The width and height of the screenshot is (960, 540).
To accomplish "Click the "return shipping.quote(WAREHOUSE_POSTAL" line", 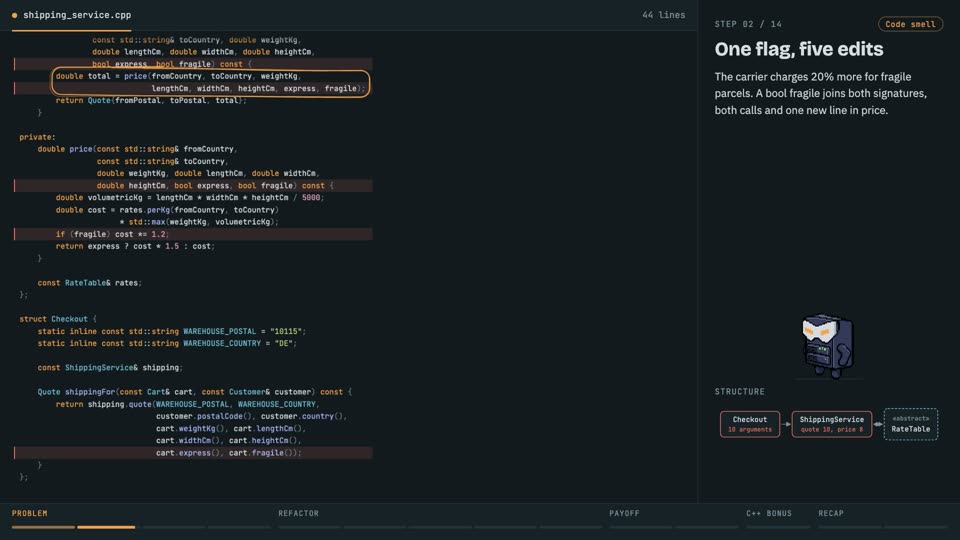I will point(188,404).
